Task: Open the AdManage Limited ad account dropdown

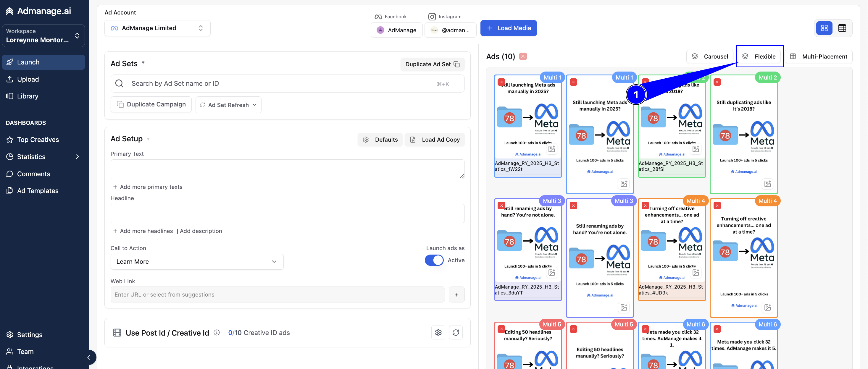Action: click(157, 28)
